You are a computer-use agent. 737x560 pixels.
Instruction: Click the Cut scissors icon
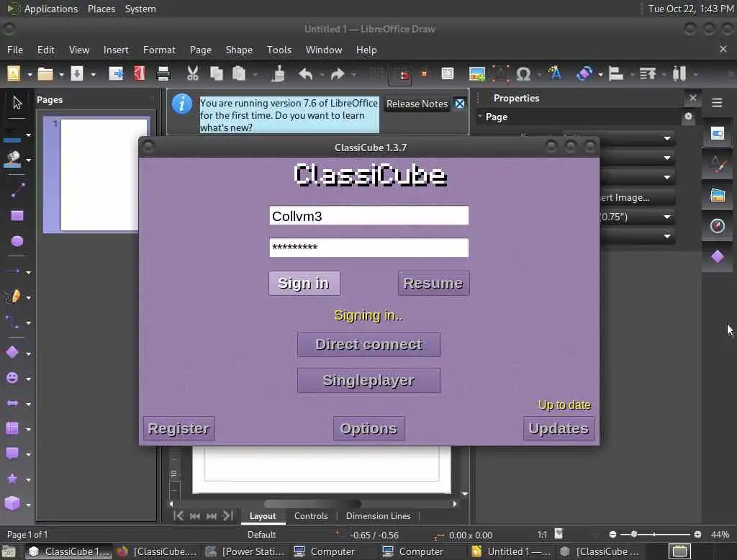pyautogui.click(x=192, y=74)
